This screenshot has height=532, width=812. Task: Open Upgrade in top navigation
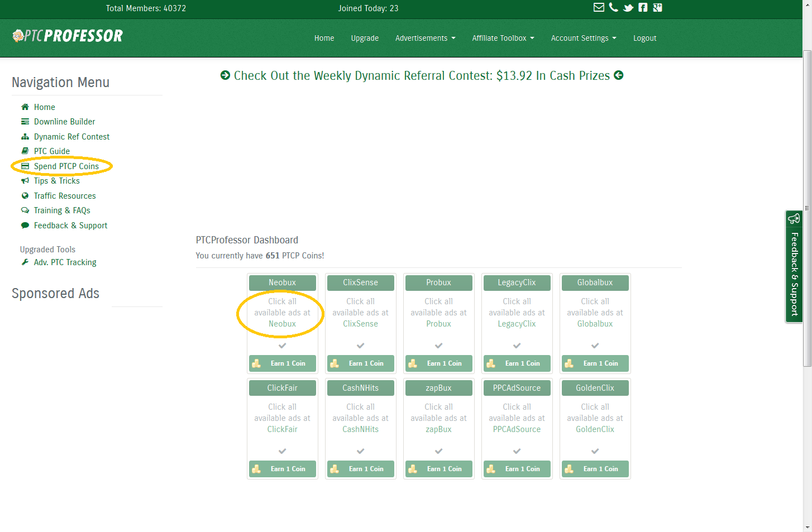pos(365,38)
